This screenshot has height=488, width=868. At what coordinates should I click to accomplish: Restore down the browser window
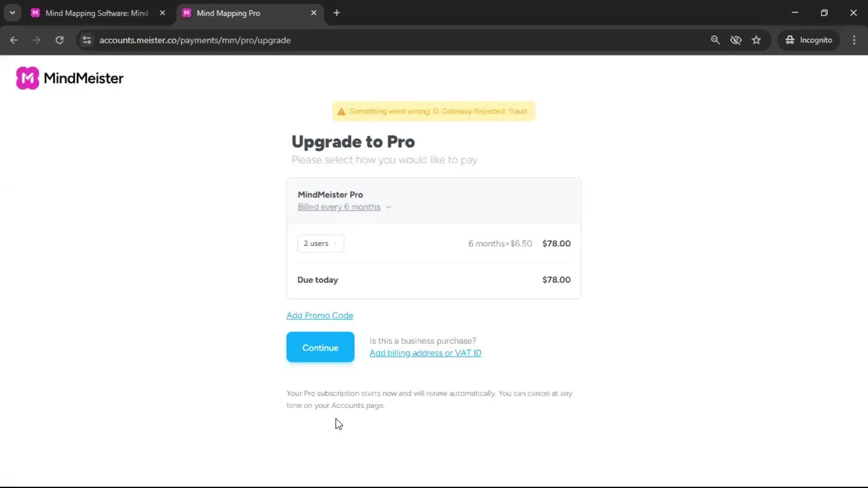[x=824, y=13]
